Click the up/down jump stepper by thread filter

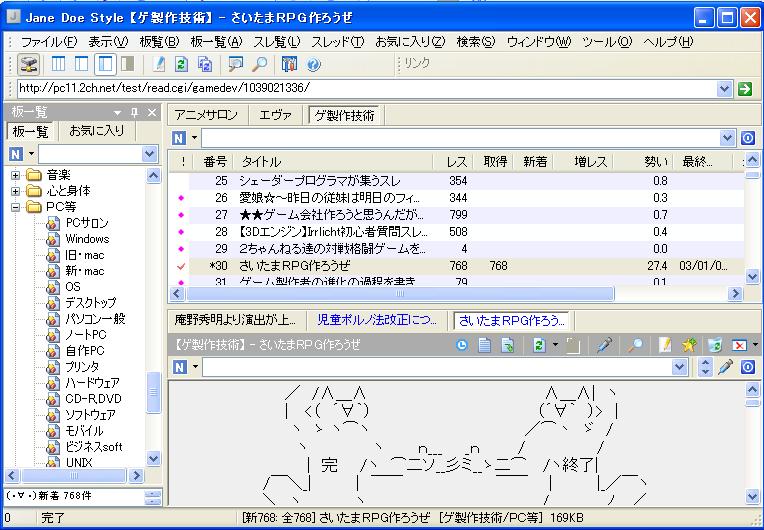tap(705, 367)
